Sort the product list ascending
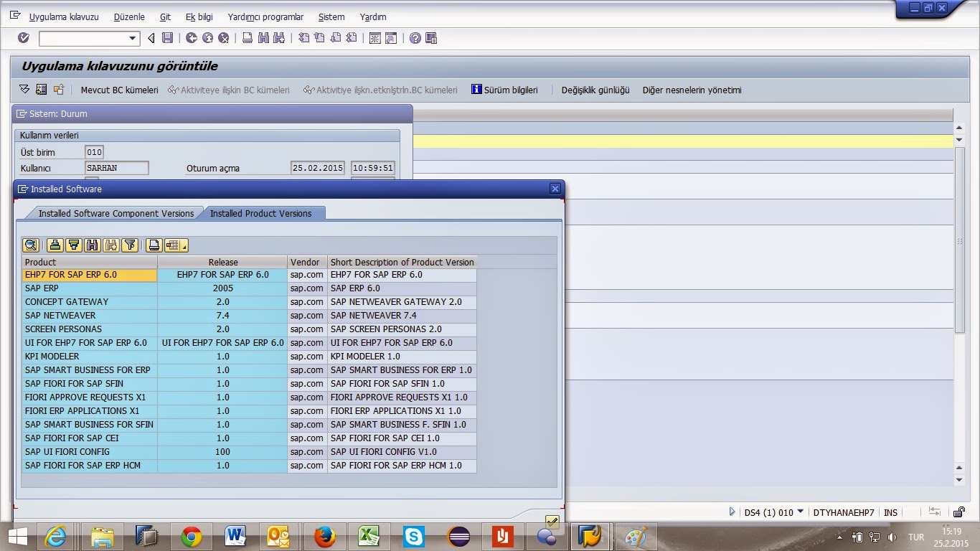 coord(54,245)
